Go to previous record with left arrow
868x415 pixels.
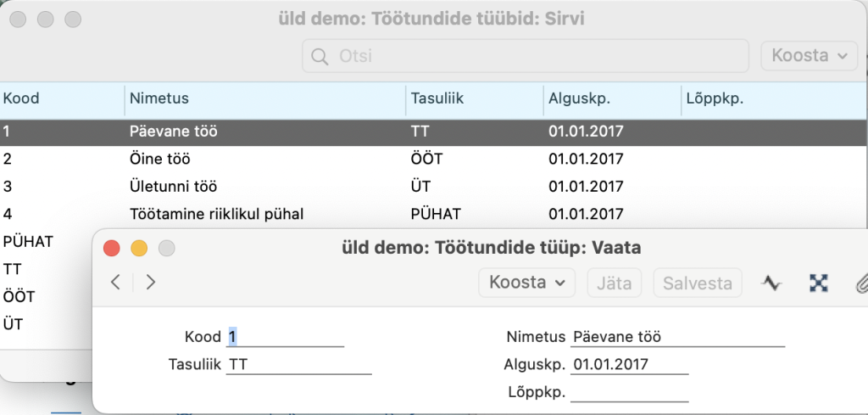[x=116, y=282]
